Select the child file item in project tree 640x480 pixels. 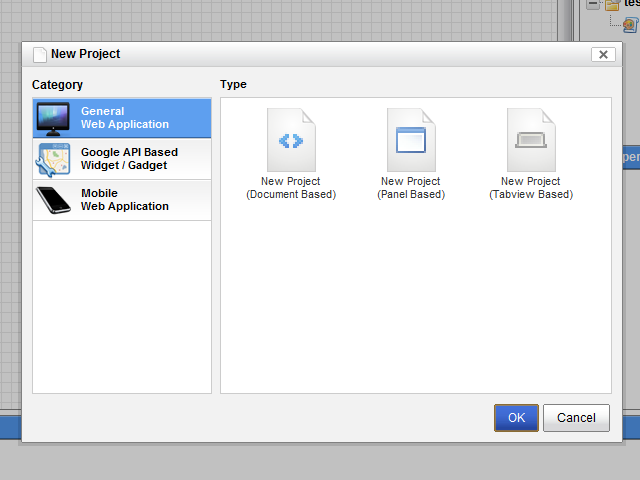tap(631, 25)
